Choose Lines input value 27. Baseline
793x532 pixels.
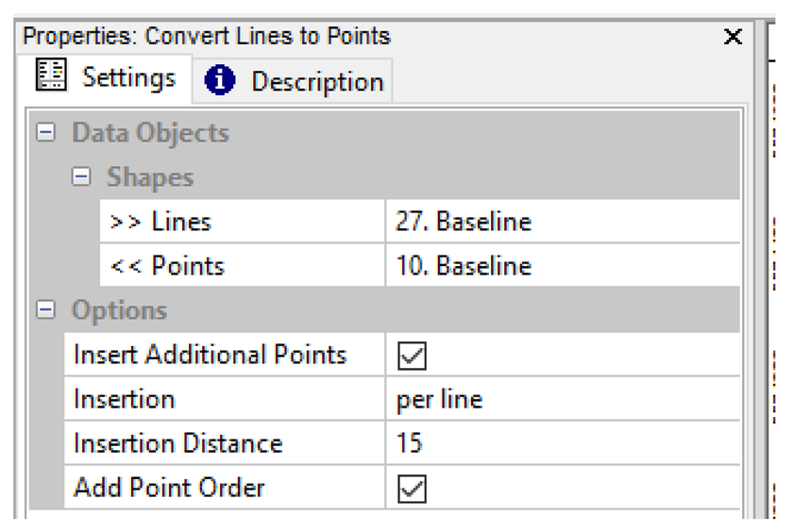click(x=562, y=223)
